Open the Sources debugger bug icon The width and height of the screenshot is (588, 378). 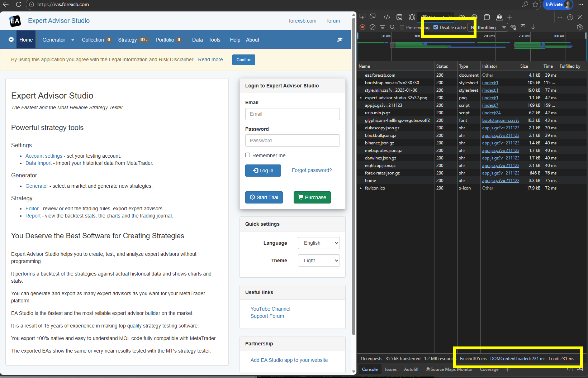pos(412,17)
